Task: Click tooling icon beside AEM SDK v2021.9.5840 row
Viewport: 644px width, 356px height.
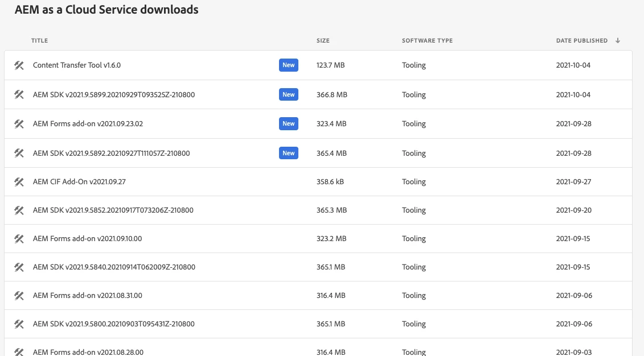Action: pyautogui.click(x=19, y=267)
